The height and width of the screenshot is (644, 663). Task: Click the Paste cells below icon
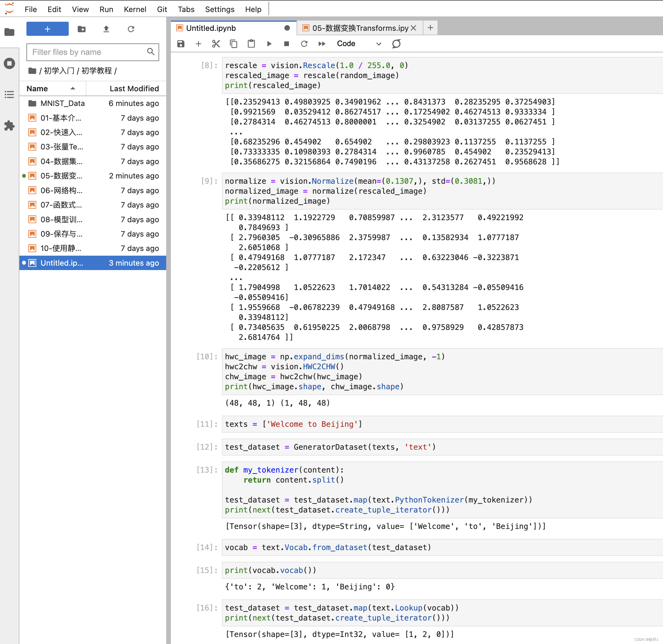[251, 43]
